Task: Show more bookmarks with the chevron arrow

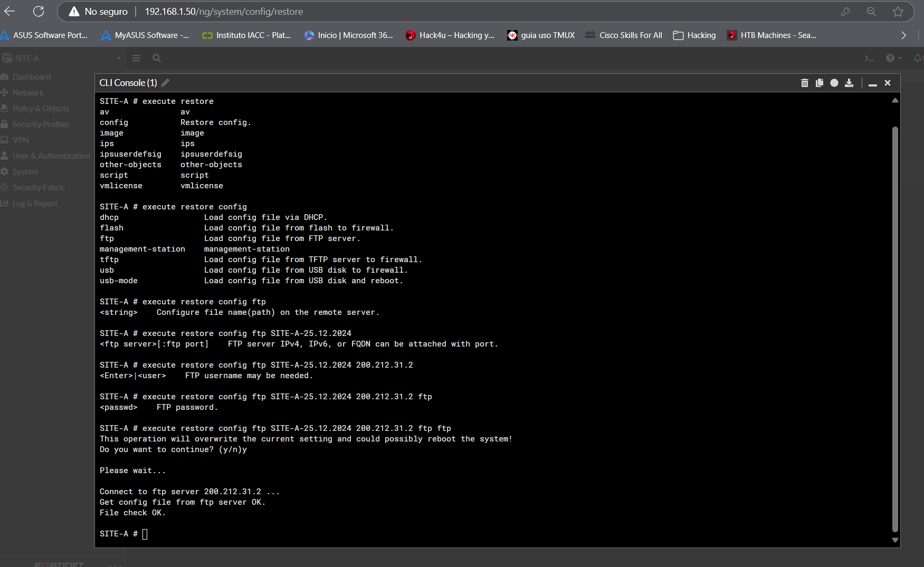Action: point(903,35)
